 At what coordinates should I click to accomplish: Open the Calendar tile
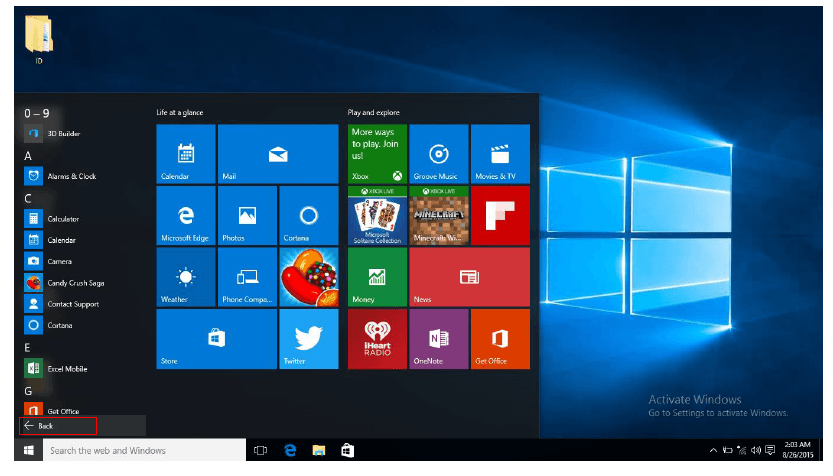click(186, 154)
